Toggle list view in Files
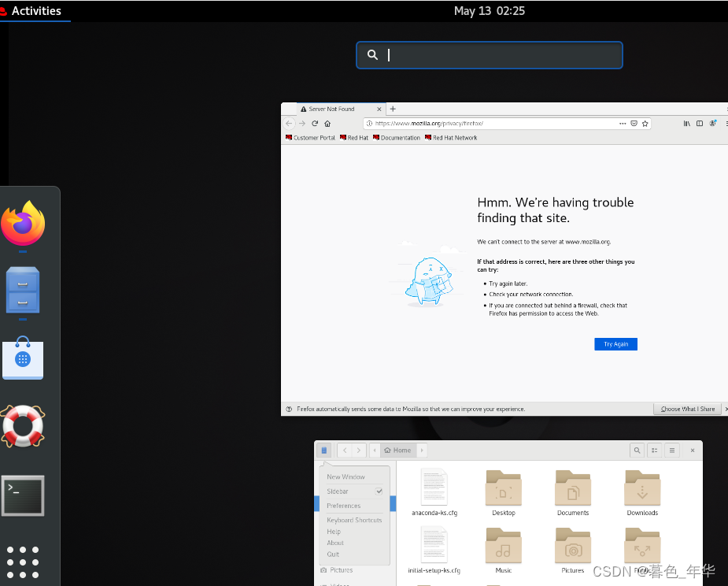 coord(655,451)
